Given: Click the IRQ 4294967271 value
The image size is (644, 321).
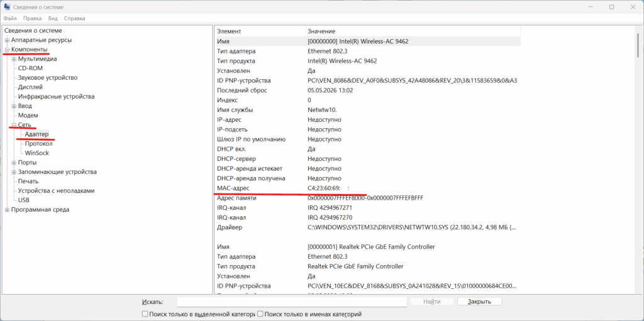Looking at the screenshot, I should click(x=330, y=208).
